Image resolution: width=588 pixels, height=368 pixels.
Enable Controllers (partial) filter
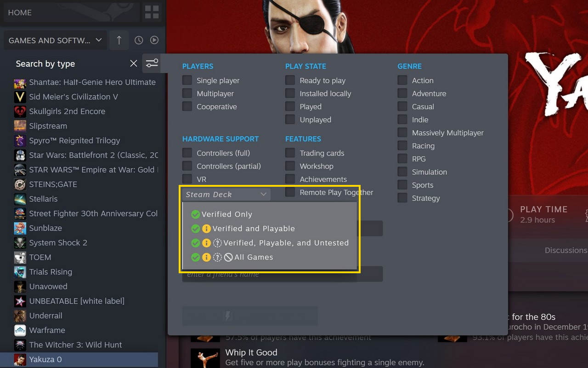coord(187,166)
